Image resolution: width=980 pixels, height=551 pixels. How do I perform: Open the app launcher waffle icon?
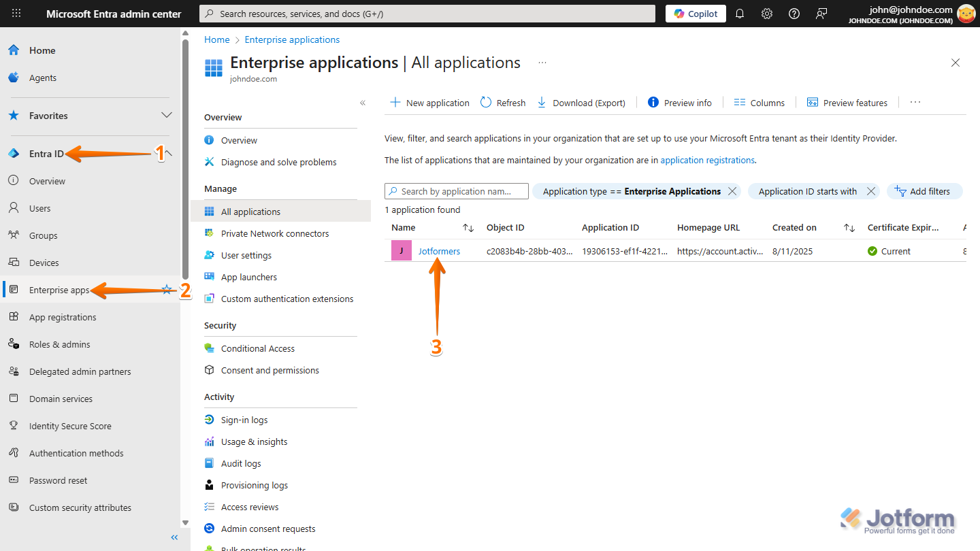16,14
